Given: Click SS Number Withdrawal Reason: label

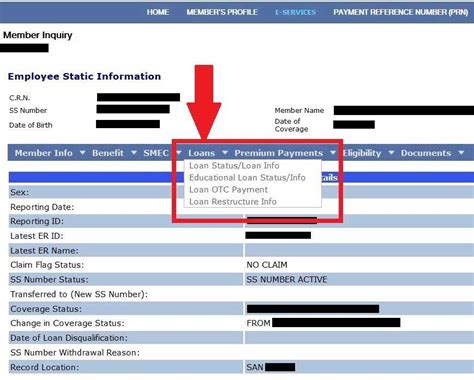Looking at the screenshot, I should [x=75, y=353].
